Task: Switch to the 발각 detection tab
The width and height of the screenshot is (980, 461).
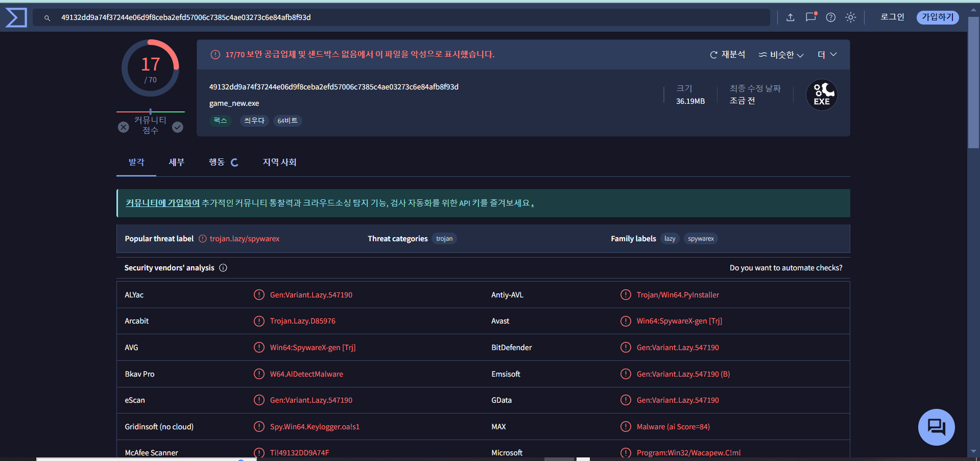Action: pyautogui.click(x=136, y=162)
